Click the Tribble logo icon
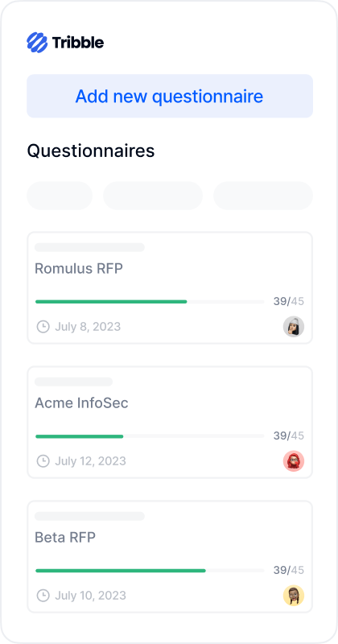Viewport: 338px width, 644px height. coord(37,43)
